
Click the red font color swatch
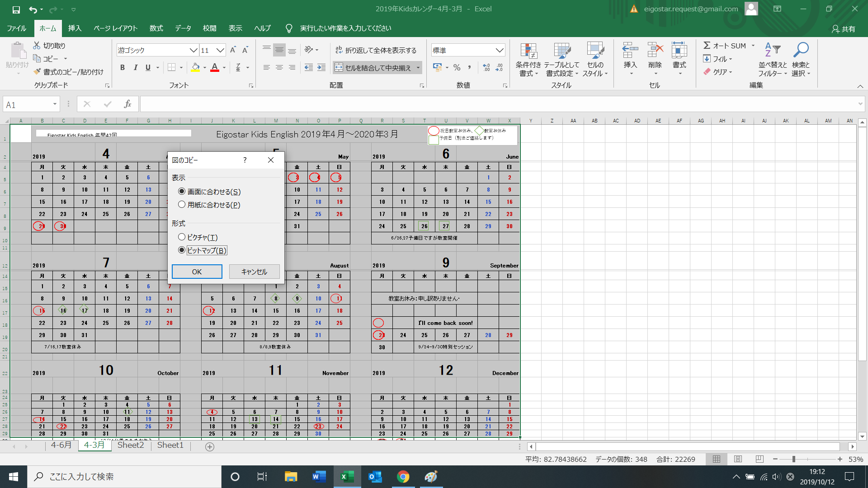[x=215, y=68]
